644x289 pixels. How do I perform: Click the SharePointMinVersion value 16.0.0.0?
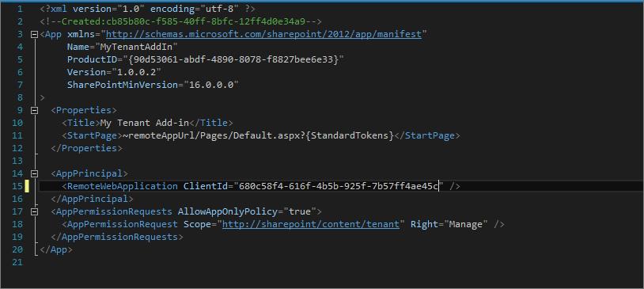211,85
